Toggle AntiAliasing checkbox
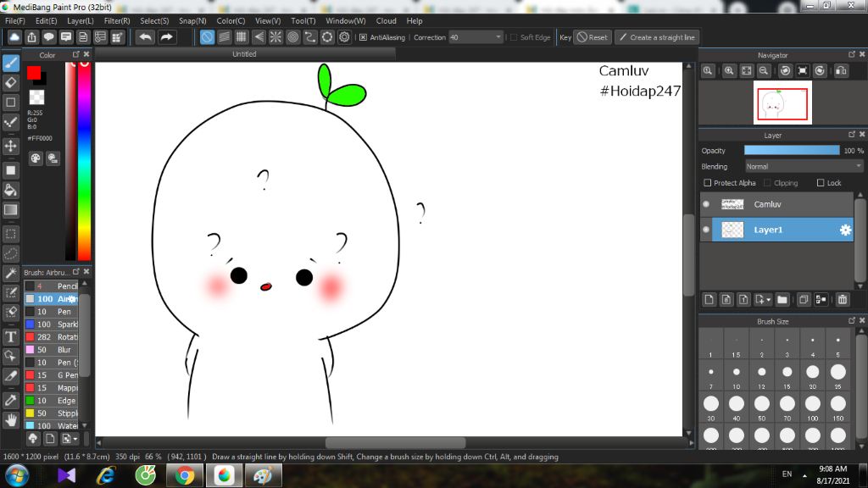This screenshot has height=488, width=868. point(363,37)
